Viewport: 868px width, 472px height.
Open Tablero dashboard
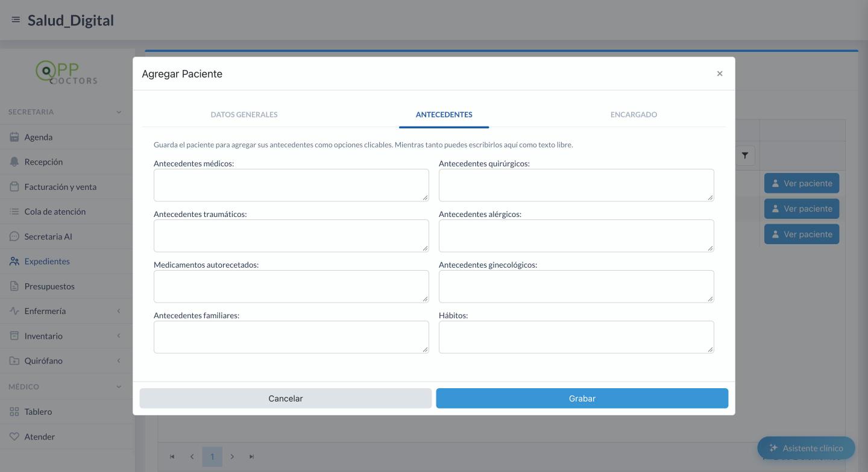pos(68,412)
